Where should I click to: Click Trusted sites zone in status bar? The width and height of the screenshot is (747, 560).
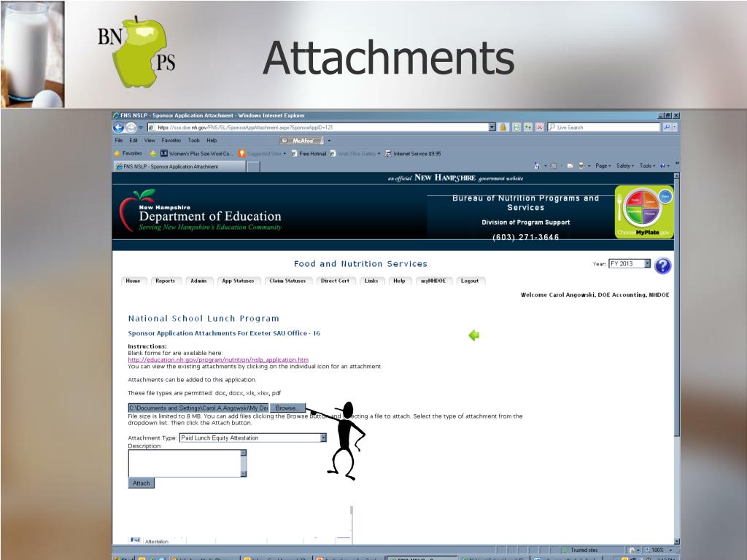point(580,550)
